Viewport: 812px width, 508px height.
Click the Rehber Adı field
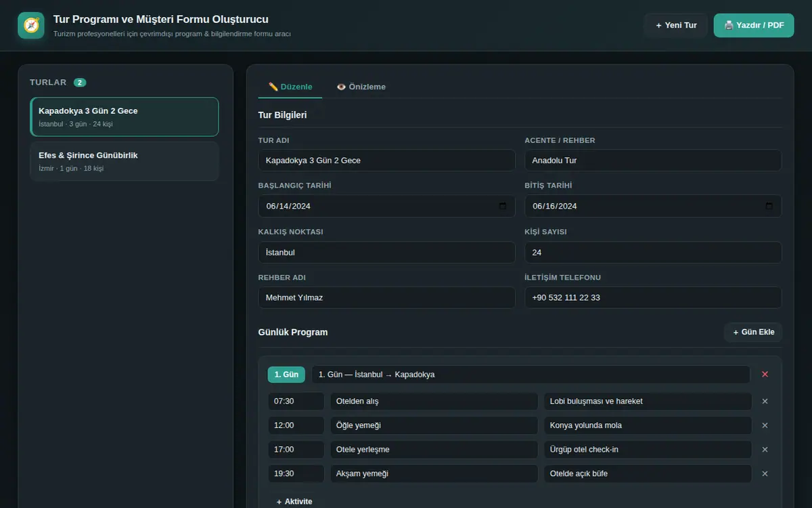coord(387,297)
